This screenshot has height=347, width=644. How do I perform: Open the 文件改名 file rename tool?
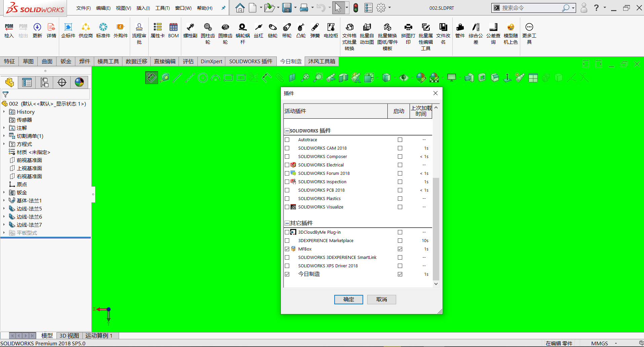(443, 34)
